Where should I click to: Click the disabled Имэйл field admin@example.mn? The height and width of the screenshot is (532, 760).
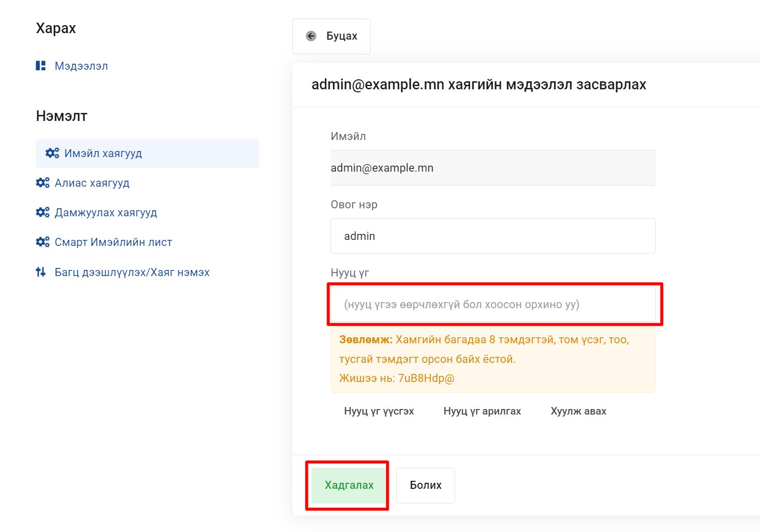click(493, 168)
